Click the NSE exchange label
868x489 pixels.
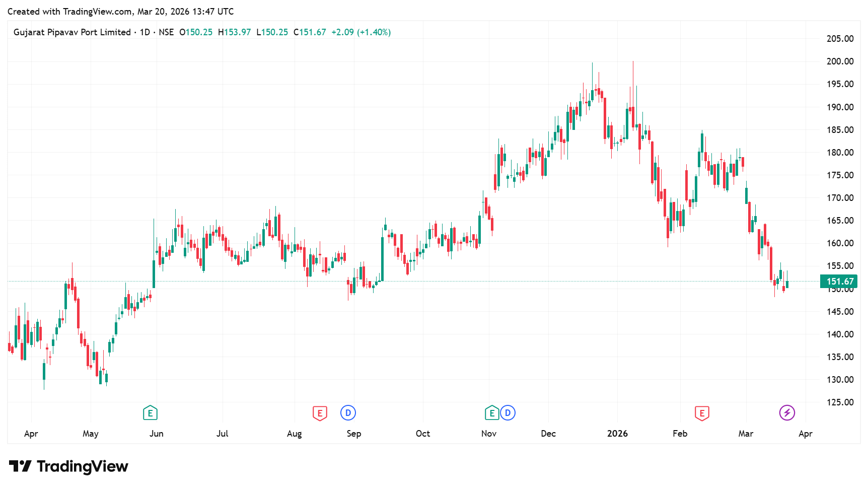pyautogui.click(x=166, y=32)
